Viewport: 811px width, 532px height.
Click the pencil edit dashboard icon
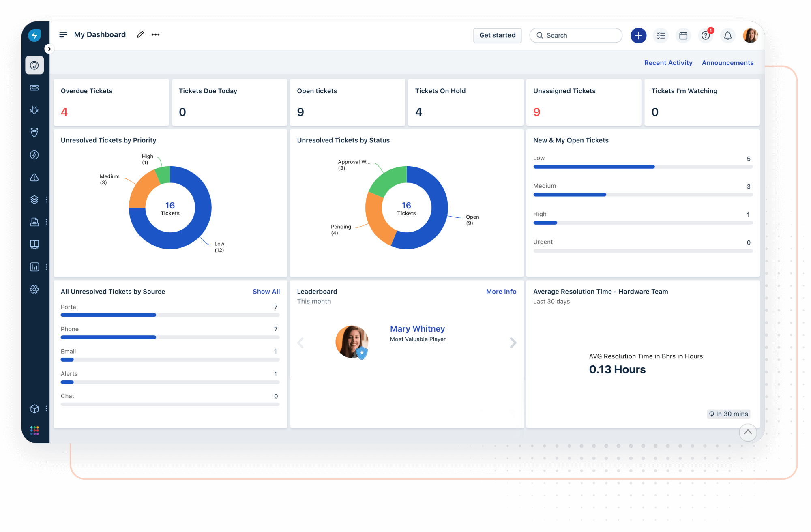point(140,34)
